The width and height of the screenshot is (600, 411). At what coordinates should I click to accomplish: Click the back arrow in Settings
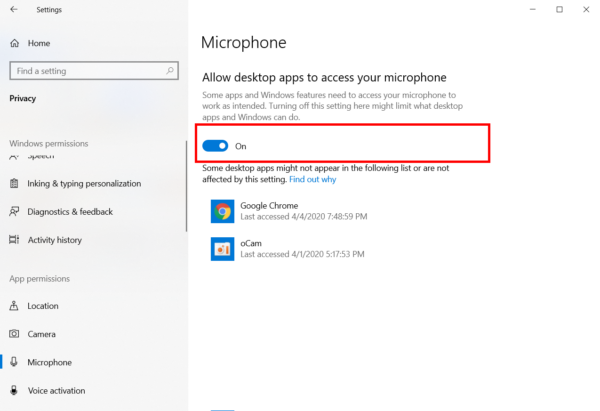tap(13, 10)
